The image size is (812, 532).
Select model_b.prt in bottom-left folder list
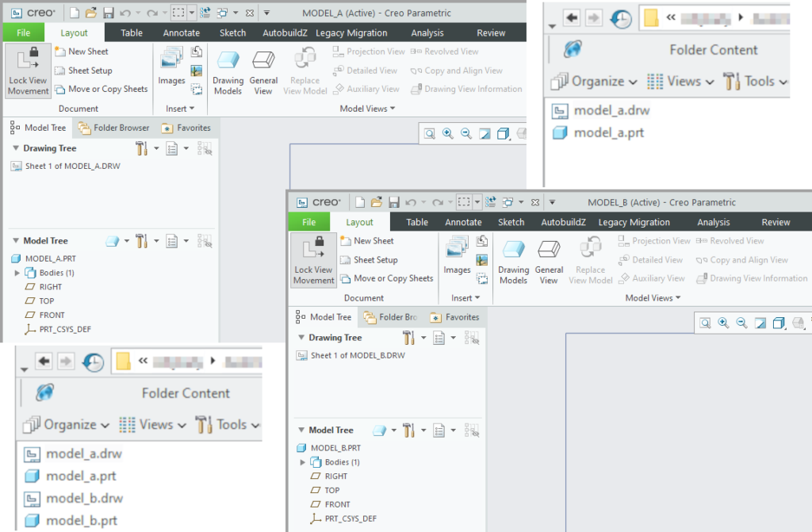[x=71, y=521]
